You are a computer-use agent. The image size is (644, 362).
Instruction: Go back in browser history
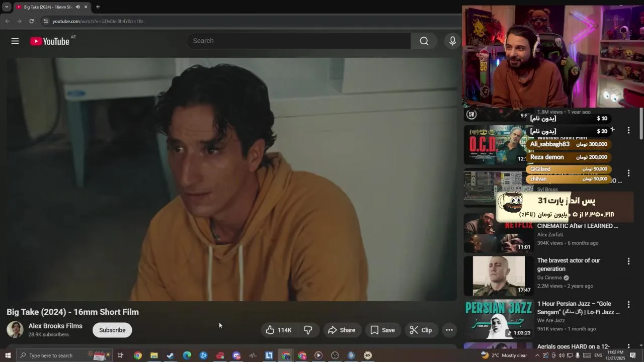tap(7, 21)
